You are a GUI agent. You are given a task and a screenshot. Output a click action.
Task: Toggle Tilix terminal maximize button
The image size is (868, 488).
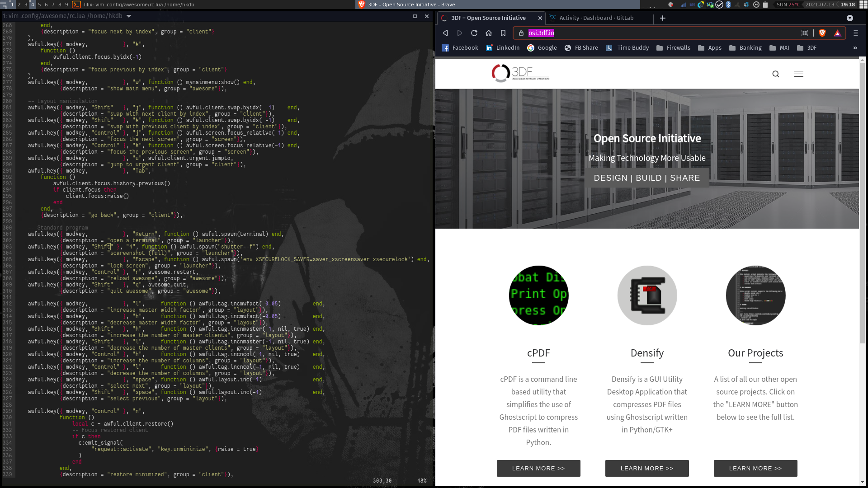(x=415, y=16)
